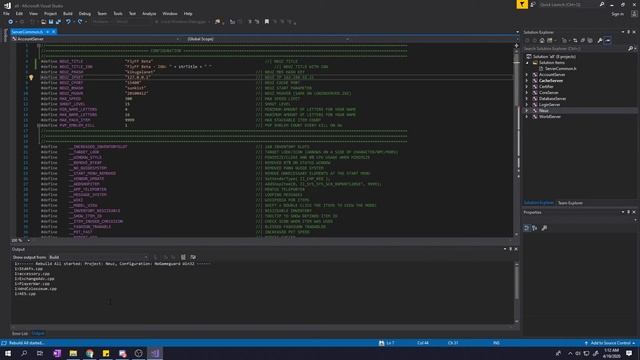Click the Solution Explorer Home icon
The height and width of the screenshot is (360, 640).
542,40
